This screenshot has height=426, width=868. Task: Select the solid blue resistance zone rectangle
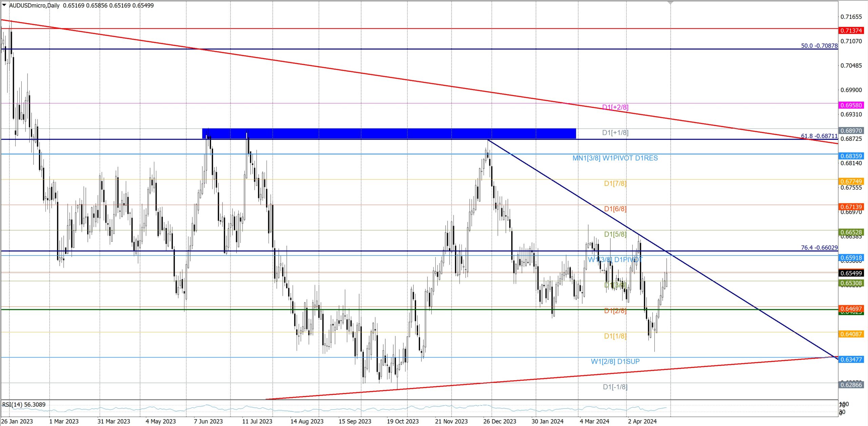pyautogui.click(x=389, y=133)
